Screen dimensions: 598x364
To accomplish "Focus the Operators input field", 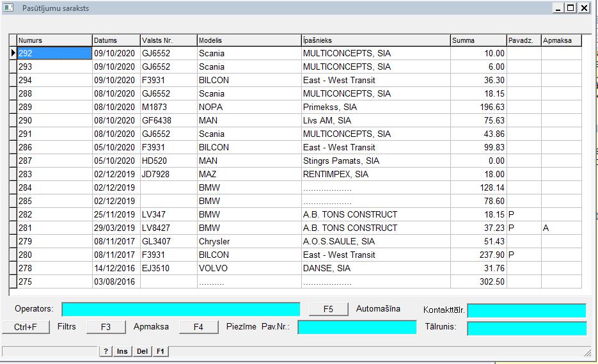I will (x=181, y=310).
